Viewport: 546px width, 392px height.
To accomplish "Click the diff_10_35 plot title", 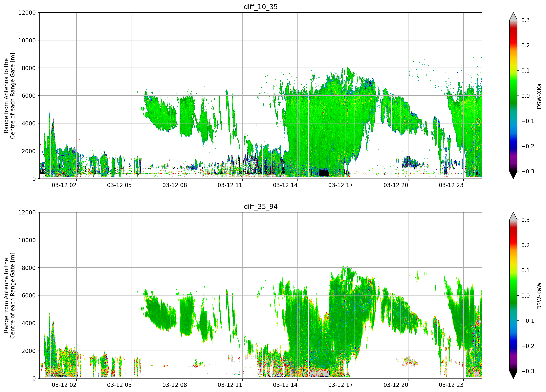I will (260, 7).
